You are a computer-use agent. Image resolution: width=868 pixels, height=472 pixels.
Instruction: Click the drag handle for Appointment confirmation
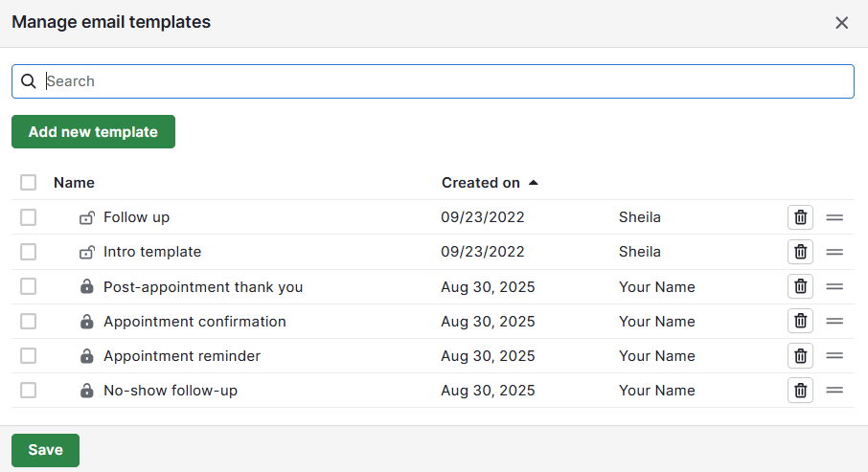(834, 321)
